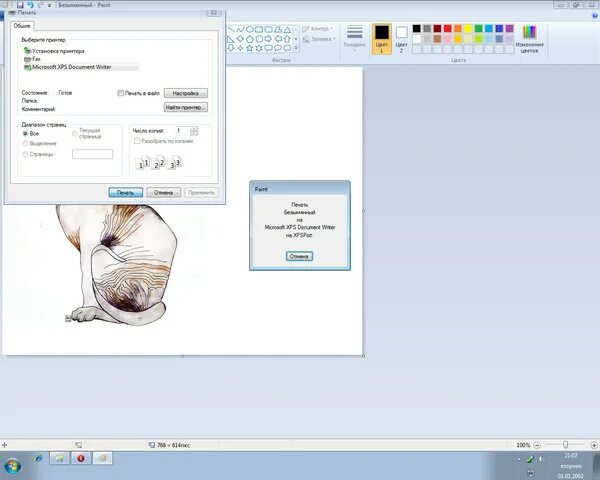Open the quick access toolbar customize arrow
This screenshot has height=480, width=600.
coord(50,5)
